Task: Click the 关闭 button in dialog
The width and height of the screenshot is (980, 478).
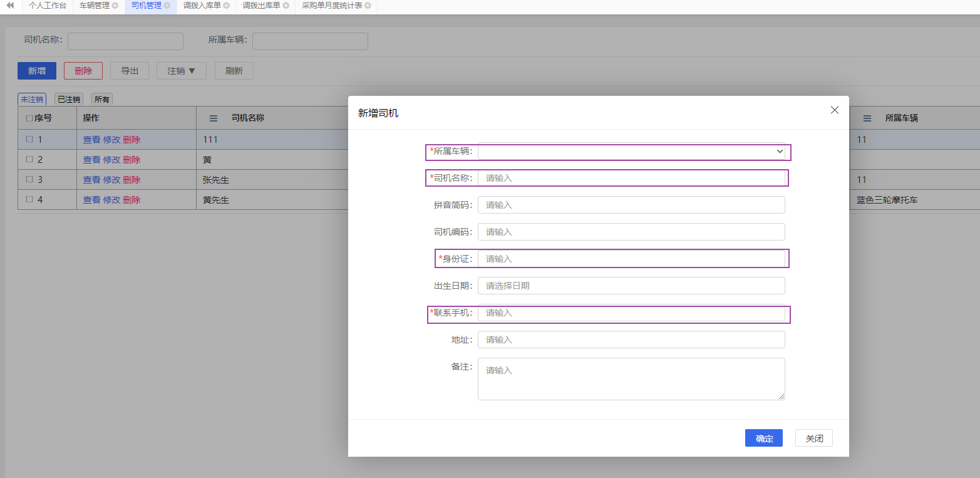Action: (814, 438)
